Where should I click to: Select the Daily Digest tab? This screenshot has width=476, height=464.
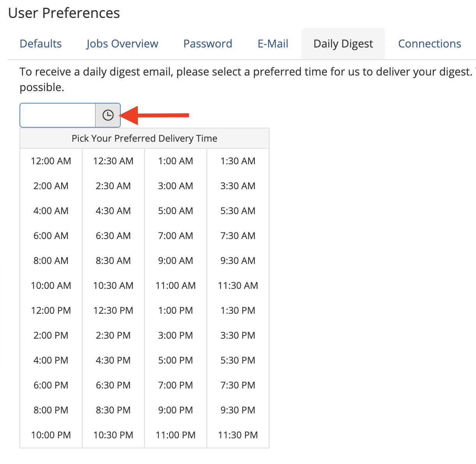pos(342,44)
